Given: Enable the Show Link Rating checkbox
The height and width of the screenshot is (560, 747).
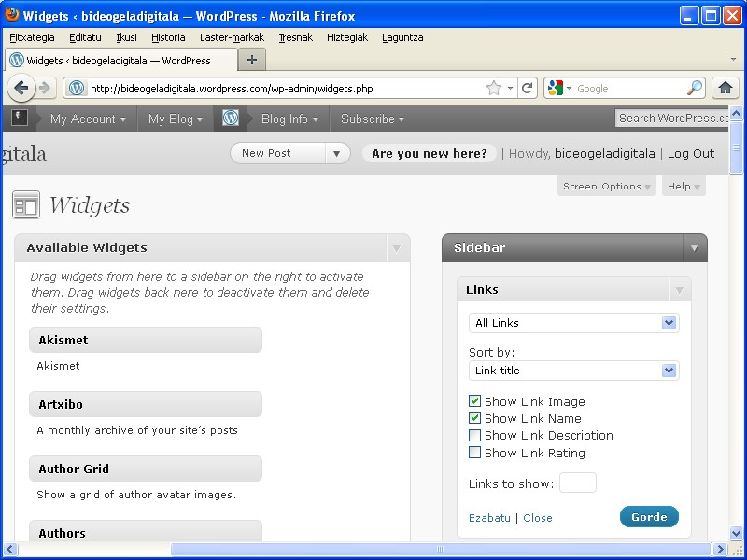Looking at the screenshot, I should point(474,453).
